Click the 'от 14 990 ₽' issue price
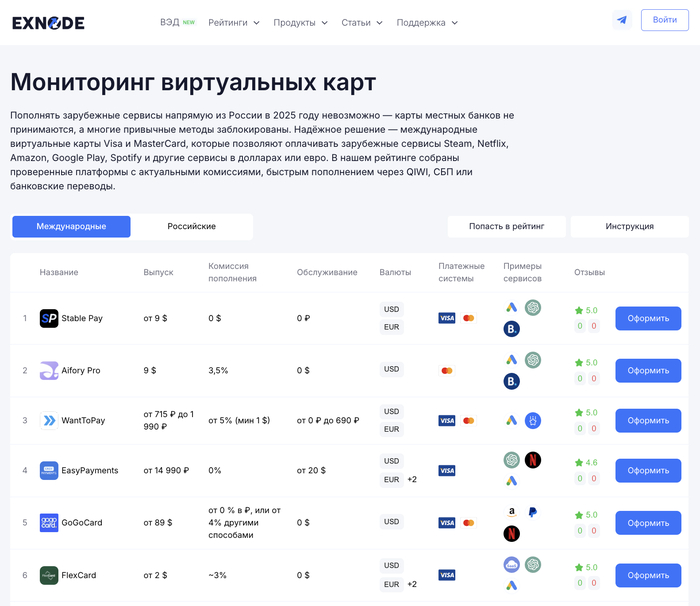Image resolution: width=700 pixels, height=606 pixels. click(166, 471)
